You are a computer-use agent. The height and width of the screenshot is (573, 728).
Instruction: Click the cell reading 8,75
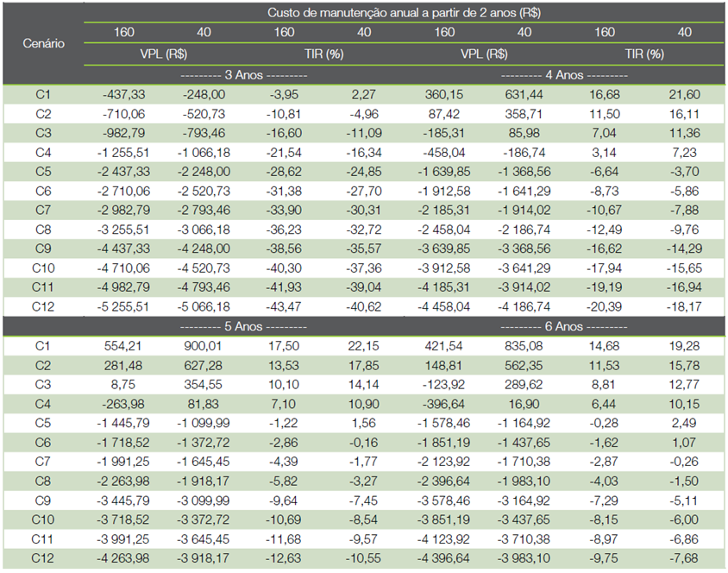123,385
